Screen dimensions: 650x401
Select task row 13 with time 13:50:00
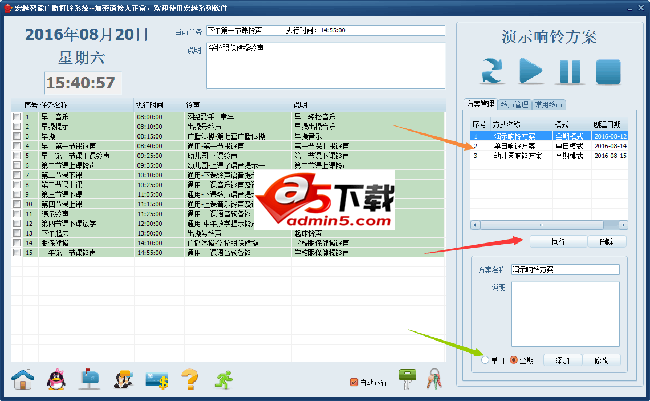click(x=228, y=233)
